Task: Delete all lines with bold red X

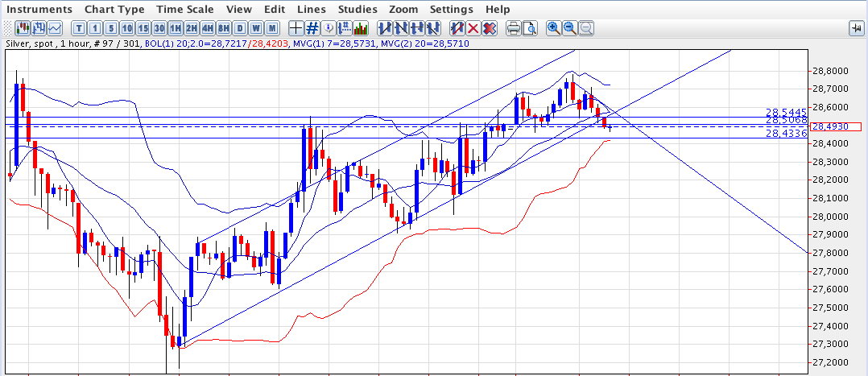Action: (x=489, y=28)
